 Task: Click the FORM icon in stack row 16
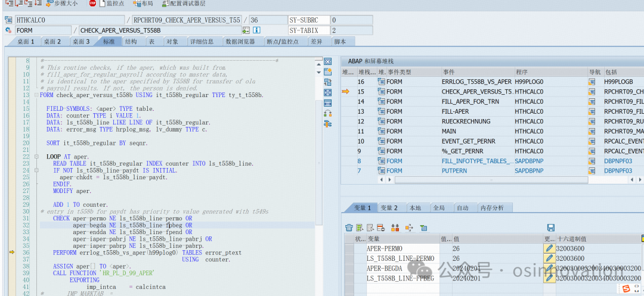pos(382,82)
